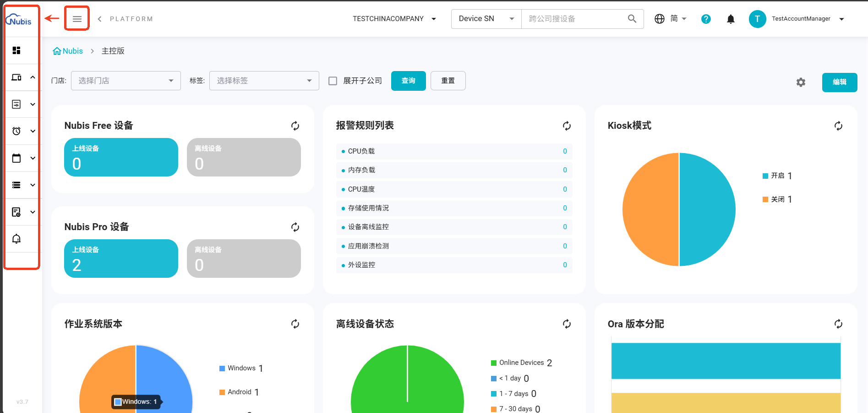Expand the alarm clock menu chevron

click(x=33, y=131)
